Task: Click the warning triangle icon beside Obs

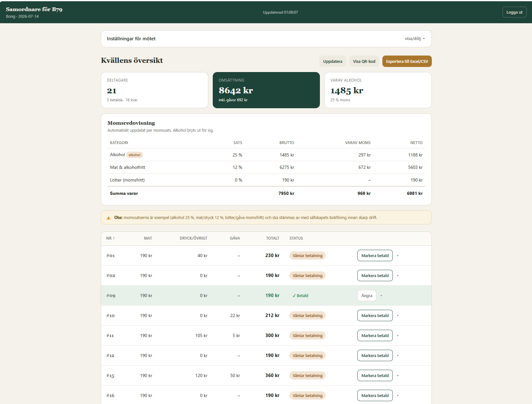Action: coord(108,218)
